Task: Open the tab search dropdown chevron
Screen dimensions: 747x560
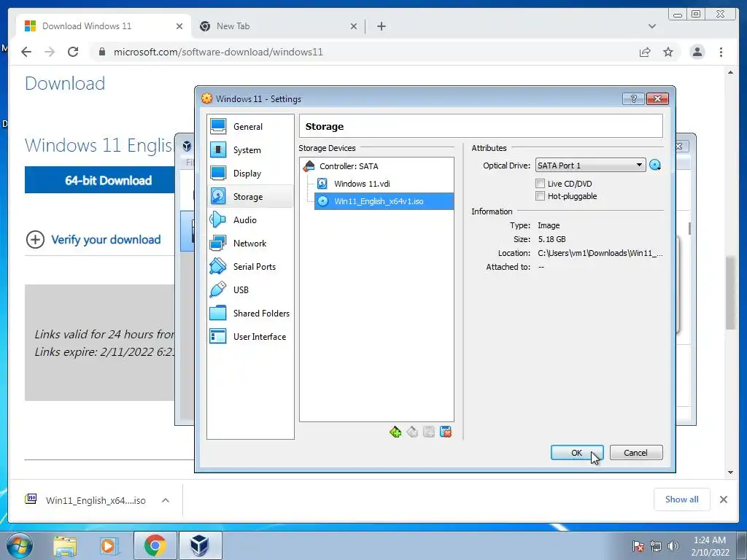Action: (652, 26)
